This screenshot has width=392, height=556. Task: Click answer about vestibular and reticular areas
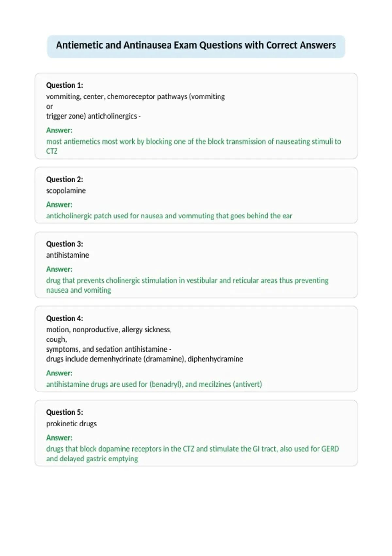187,285
